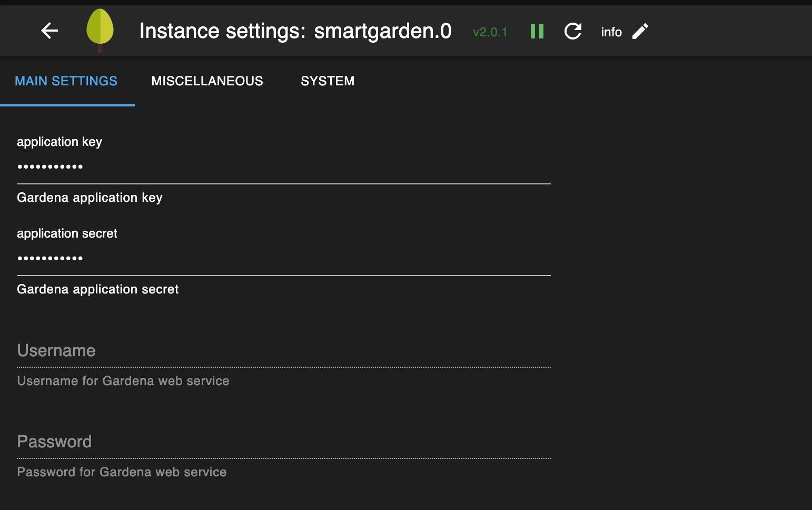The height and width of the screenshot is (510, 812).
Task: Click the green leaf smartgarden logo
Action: click(100, 31)
